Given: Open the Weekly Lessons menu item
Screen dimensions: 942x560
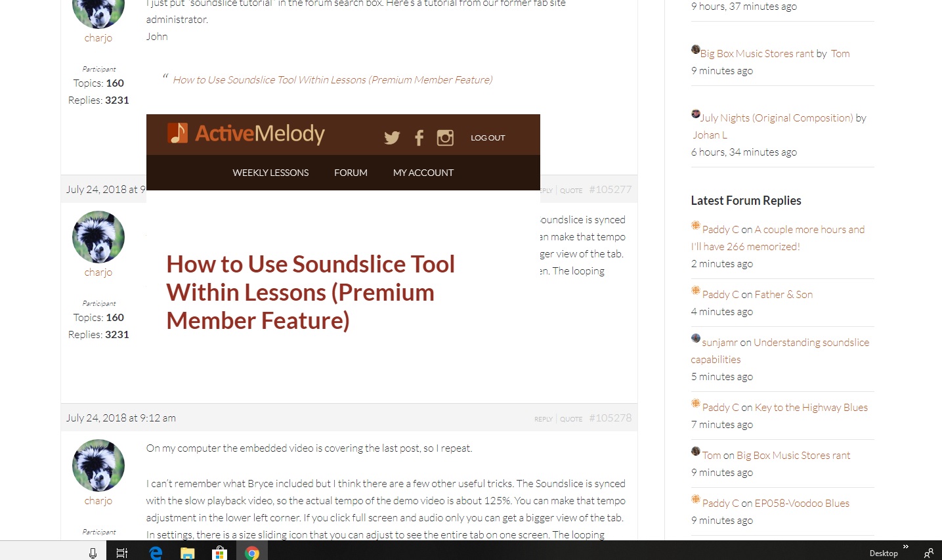Looking at the screenshot, I should click(x=270, y=173).
